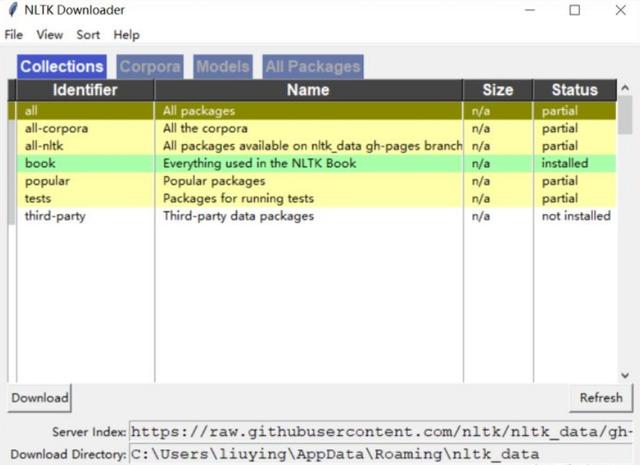Click the NLTK Downloader feather icon
The width and height of the screenshot is (640, 465).
click(x=13, y=10)
